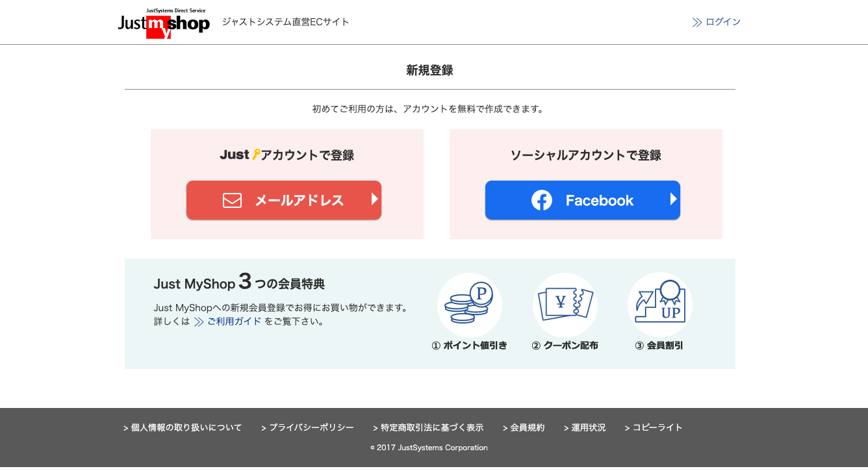Click the coins ポイント値引き icon
The width and height of the screenshot is (868, 471).
(470, 305)
